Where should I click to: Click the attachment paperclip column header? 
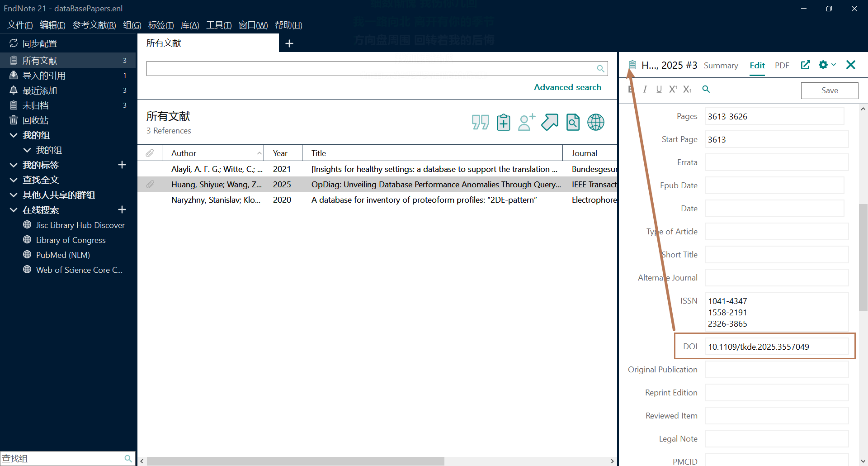pos(150,153)
